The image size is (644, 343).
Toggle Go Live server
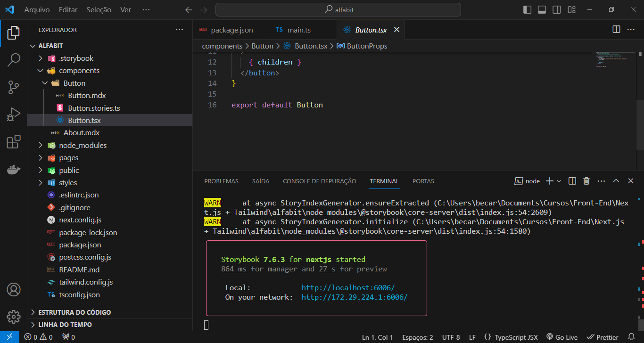click(x=562, y=337)
